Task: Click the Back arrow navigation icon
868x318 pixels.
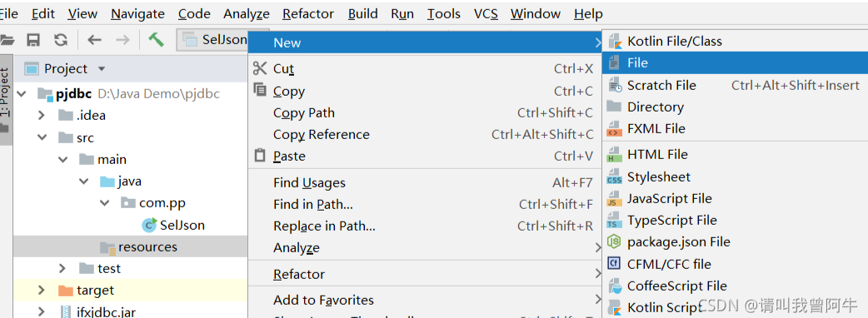Action: click(x=95, y=40)
